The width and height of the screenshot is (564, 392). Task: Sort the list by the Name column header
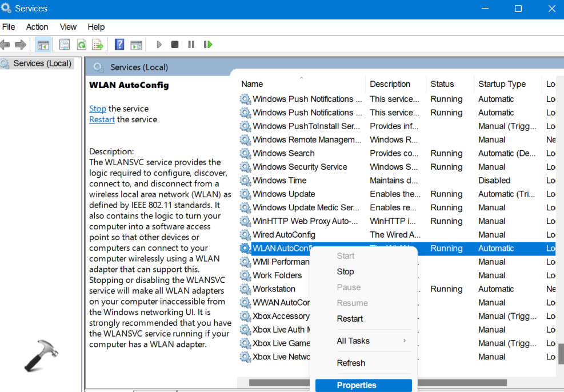pyautogui.click(x=252, y=84)
